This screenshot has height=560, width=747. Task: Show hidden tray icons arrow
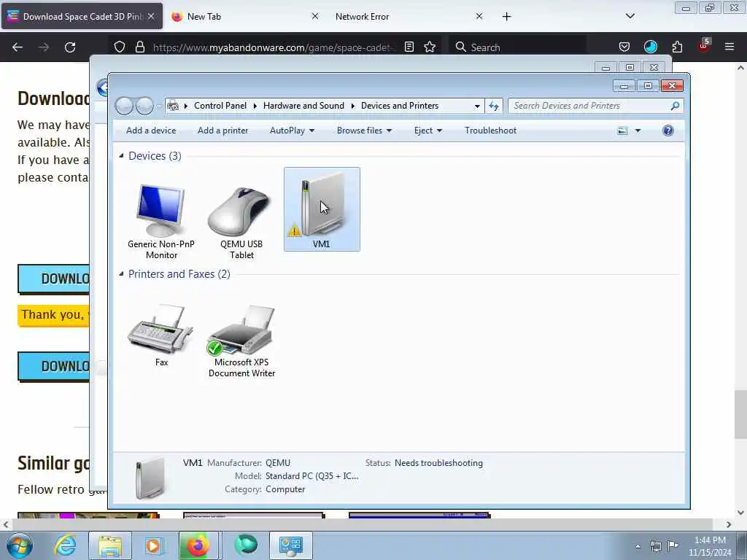click(638, 546)
